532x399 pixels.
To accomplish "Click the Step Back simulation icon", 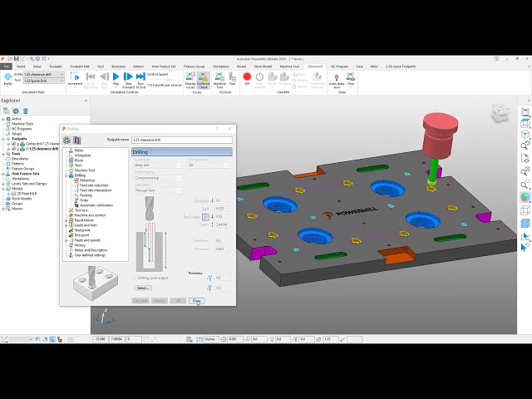I will 105,81.
